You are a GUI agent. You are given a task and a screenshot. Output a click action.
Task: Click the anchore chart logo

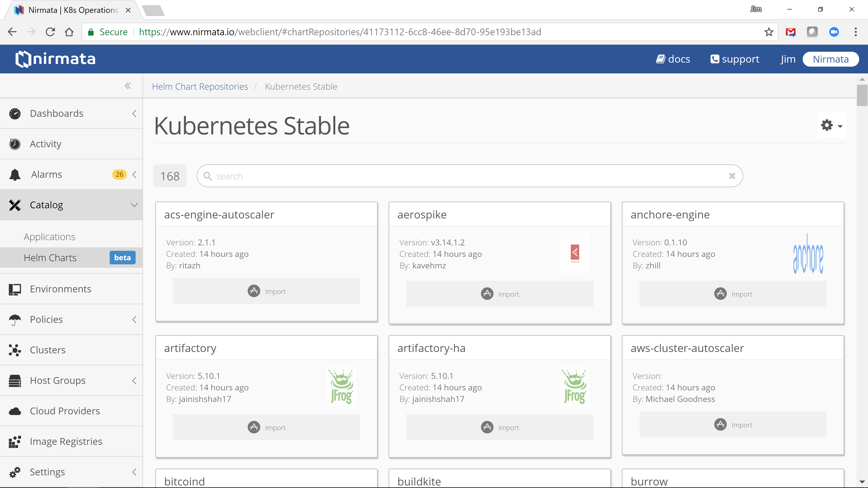(x=808, y=253)
